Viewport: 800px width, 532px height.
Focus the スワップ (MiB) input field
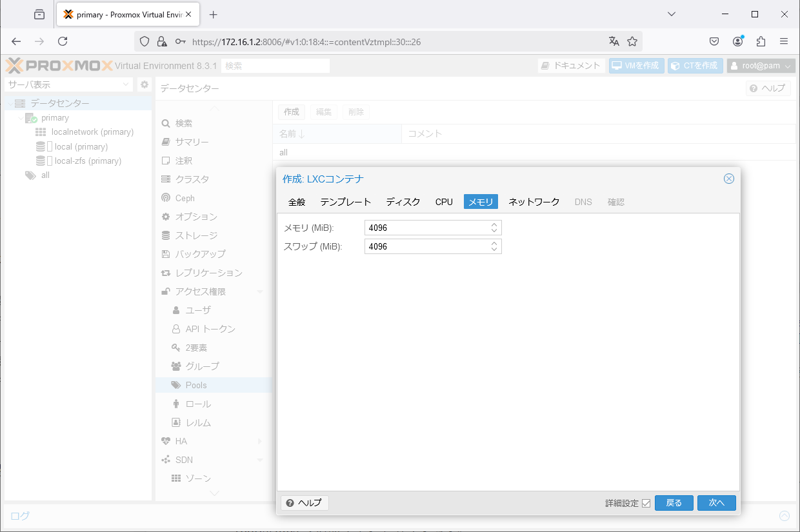[x=426, y=246]
